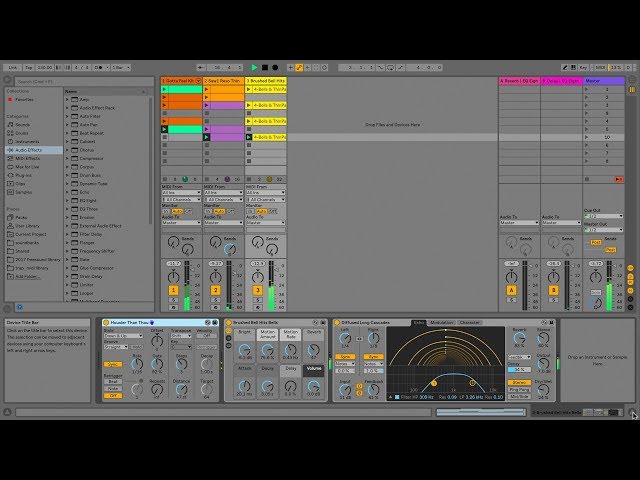
Task: Arm track 3 for recording
Action: [x=258, y=307]
